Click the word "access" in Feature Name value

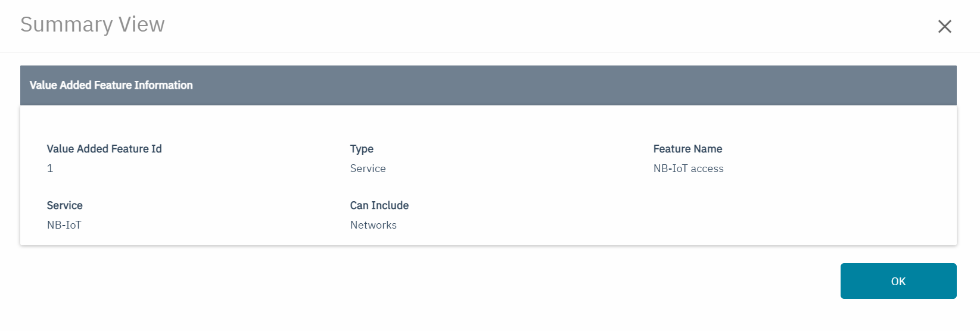click(707, 168)
